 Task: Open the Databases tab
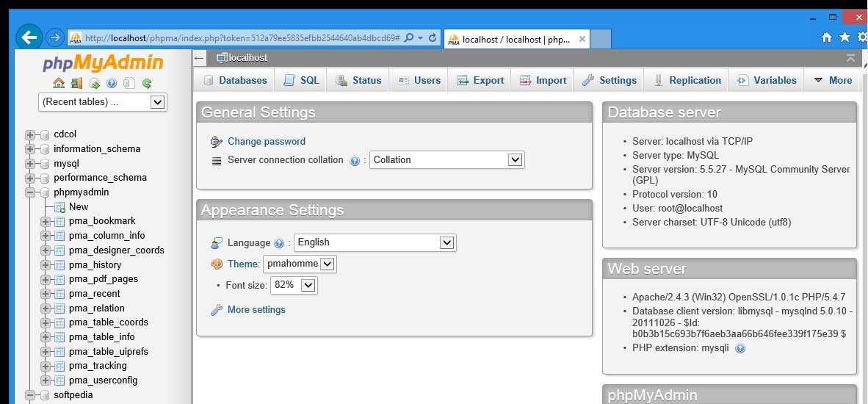coord(235,80)
